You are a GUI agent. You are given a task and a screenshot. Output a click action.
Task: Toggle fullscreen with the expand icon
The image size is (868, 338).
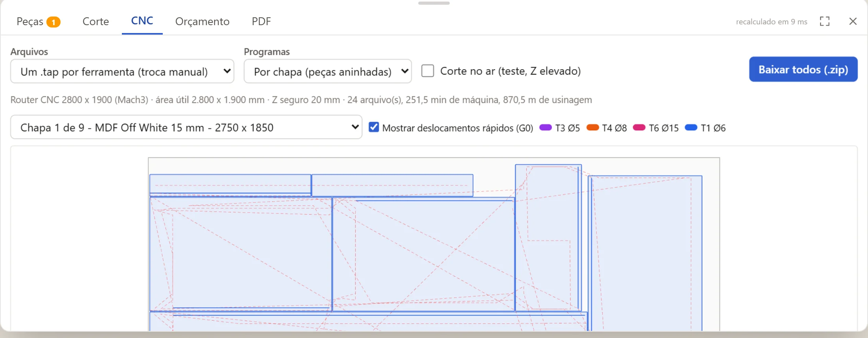pos(825,21)
